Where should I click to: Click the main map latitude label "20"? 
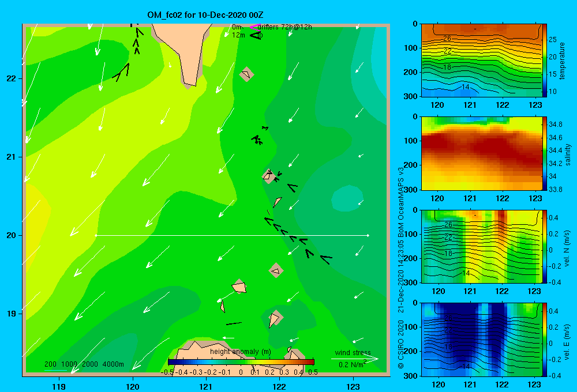point(11,235)
